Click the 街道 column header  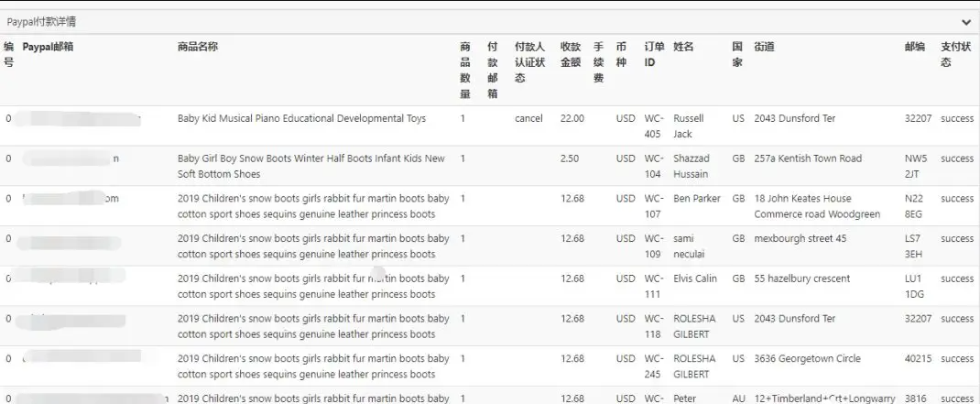(764, 47)
